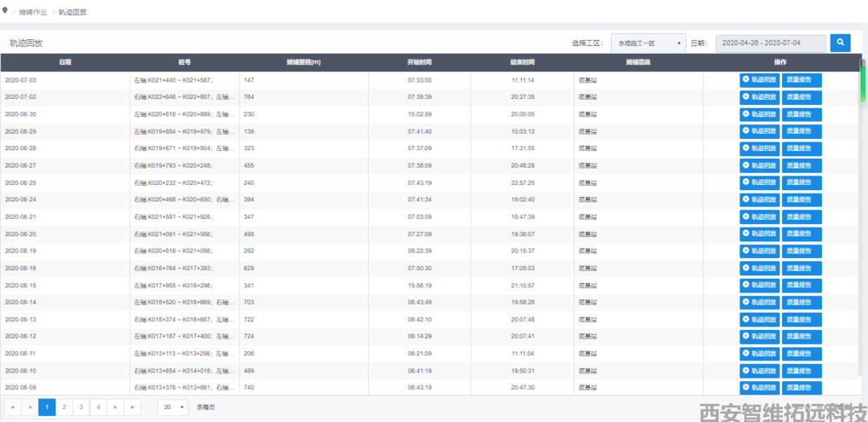Screen dimensions: 868x422
Task: Open 质量报告 for the 2020-06-13 row
Action: [x=801, y=320]
